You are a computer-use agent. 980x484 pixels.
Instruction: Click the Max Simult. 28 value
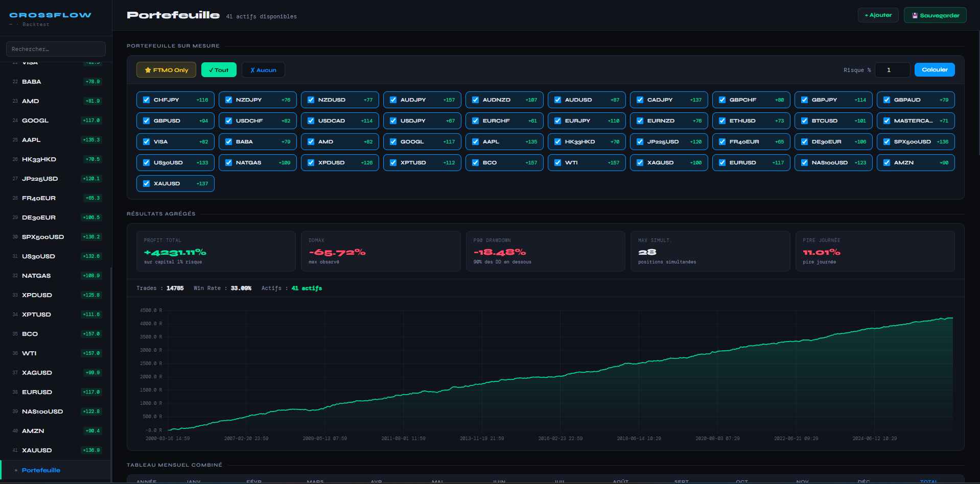pos(647,252)
